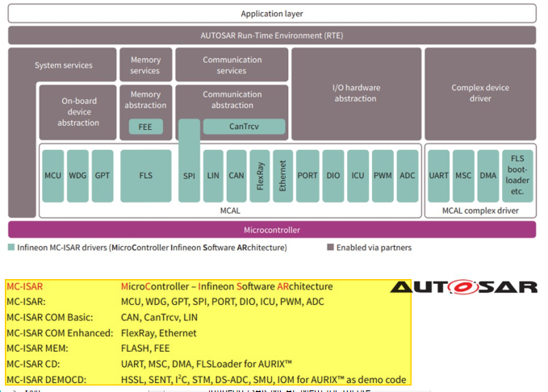548x392 pixels.
Task: Click the System services block
Action: click(63, 65)
